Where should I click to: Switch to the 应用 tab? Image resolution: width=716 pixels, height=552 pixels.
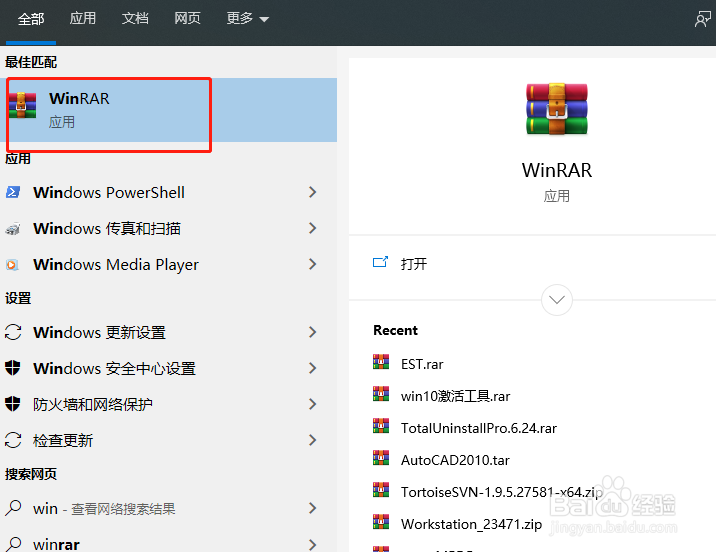coord(83,18)
